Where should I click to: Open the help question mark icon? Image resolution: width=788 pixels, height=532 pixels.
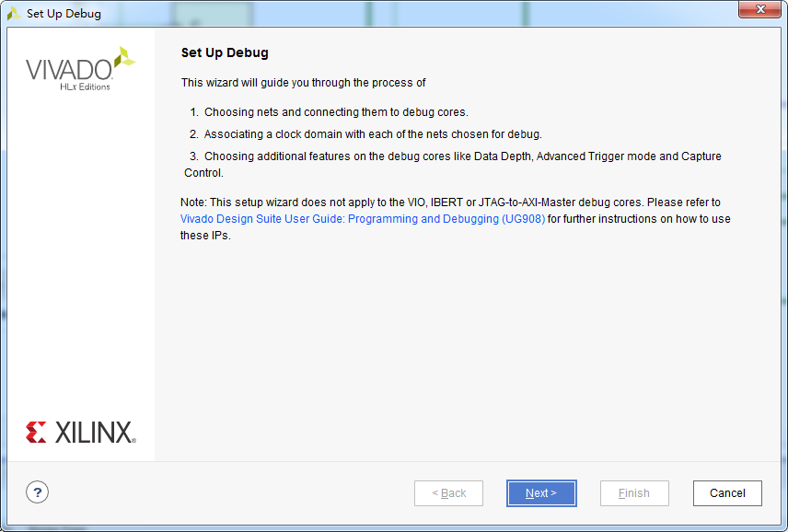(x=37, y=492)
